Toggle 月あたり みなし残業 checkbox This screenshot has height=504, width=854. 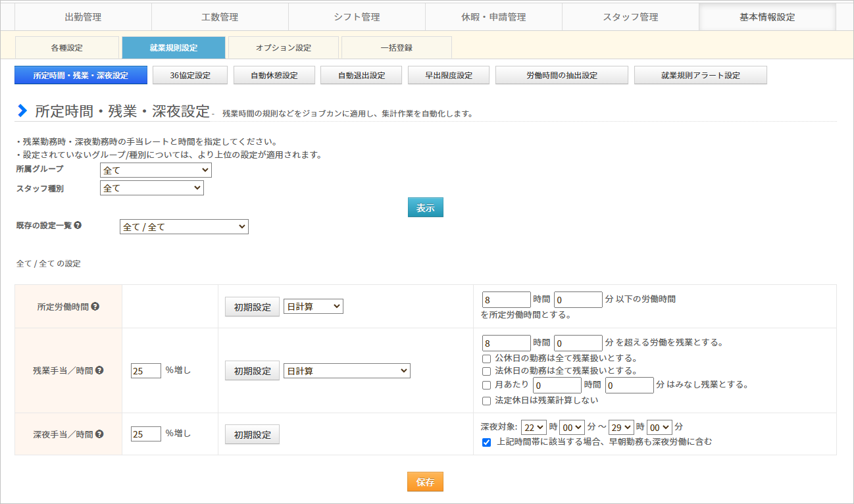(487, 385)
